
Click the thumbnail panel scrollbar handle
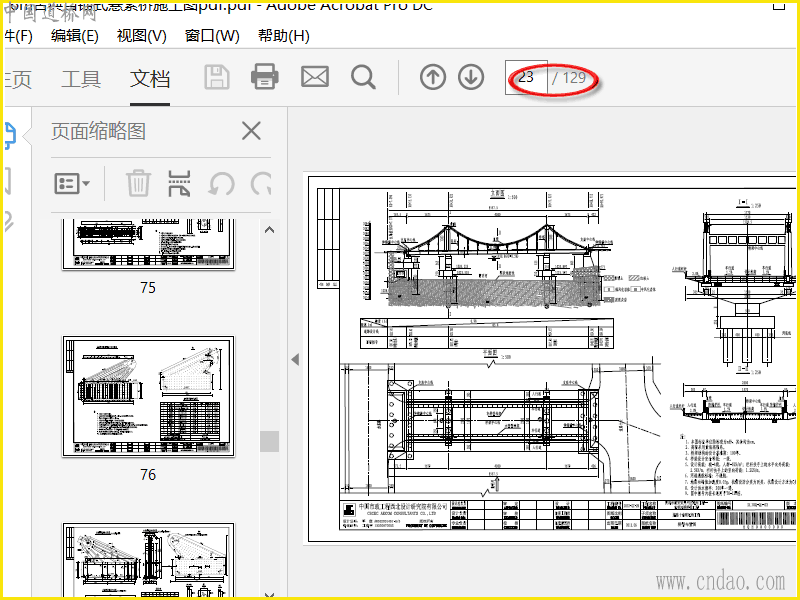pyautogui.click(x=269, y=441)
